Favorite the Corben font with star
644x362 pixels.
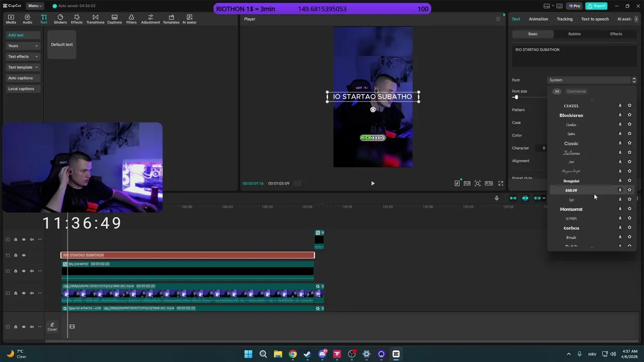pyautogui.click(x=629, y=228)
